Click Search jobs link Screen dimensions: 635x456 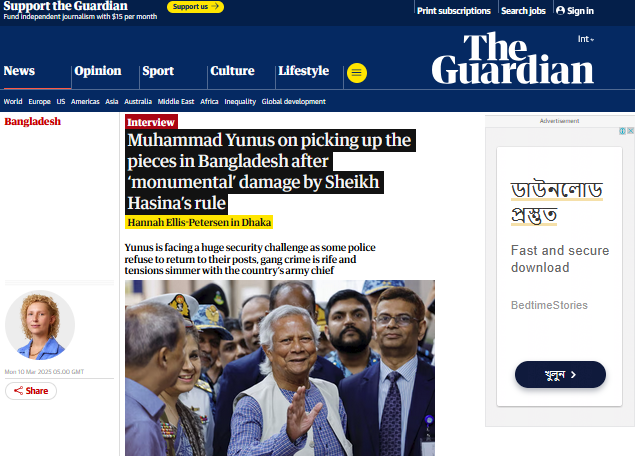pyautogui.click(x=523, y=11)
